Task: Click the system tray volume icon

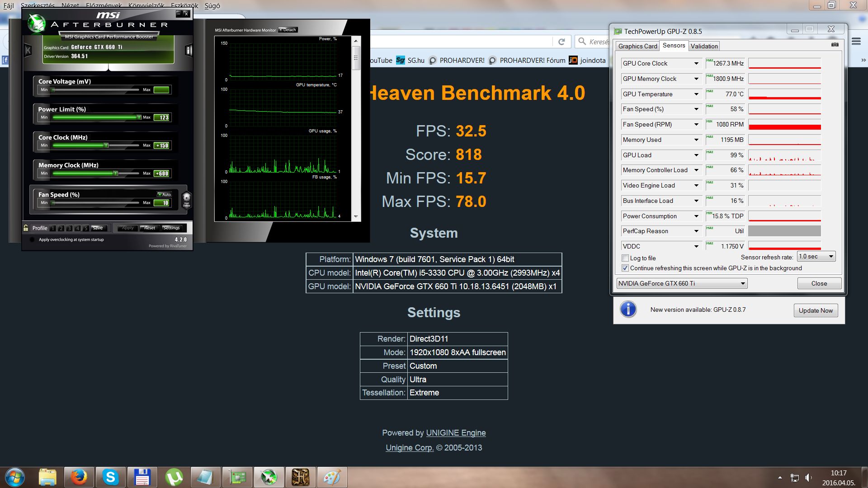Action: (808, 477)
